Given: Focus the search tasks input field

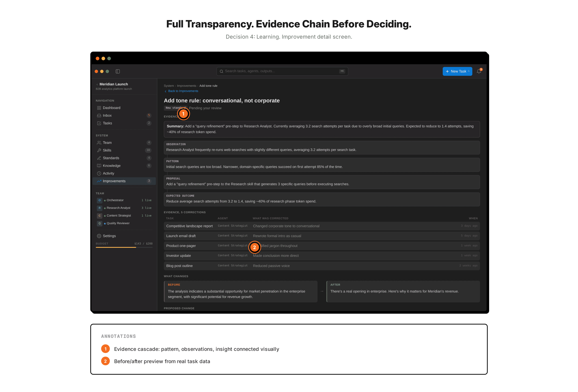Looking at the screenshot, I should [282, 71].
